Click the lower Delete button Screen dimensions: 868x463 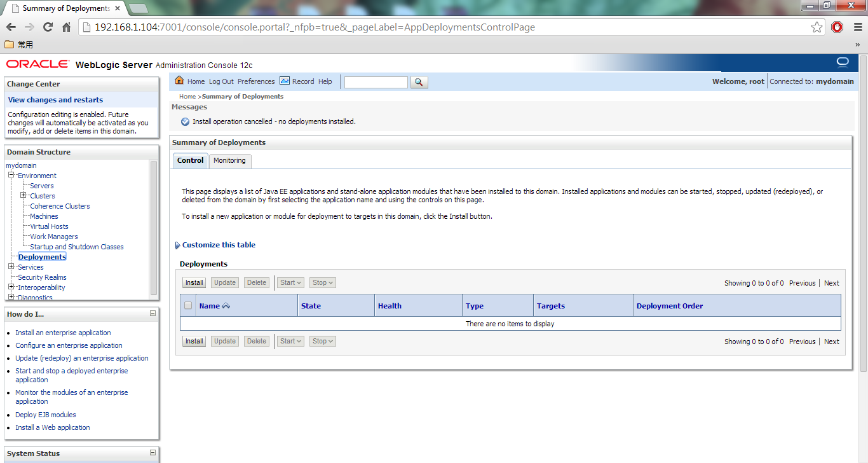257,341
